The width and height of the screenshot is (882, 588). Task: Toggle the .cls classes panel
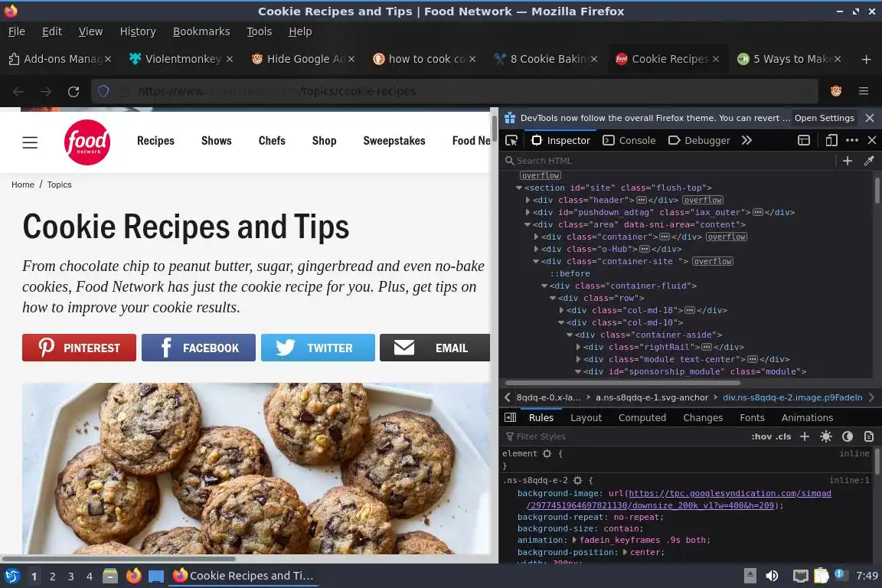[x=783, y=436]
